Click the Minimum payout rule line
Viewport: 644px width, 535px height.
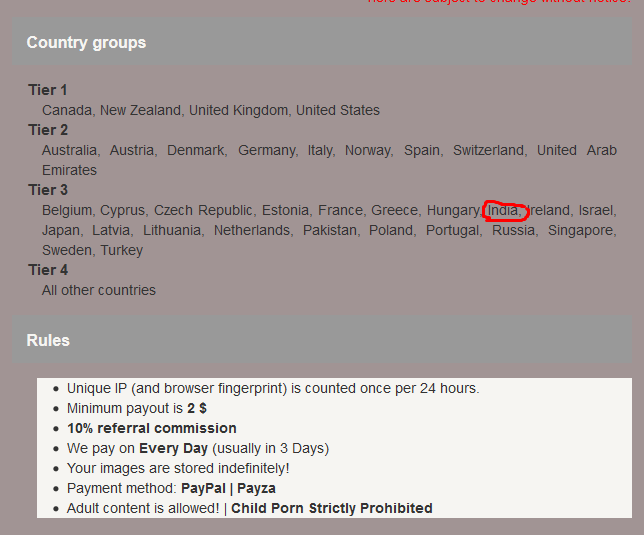tap(137, 408)
